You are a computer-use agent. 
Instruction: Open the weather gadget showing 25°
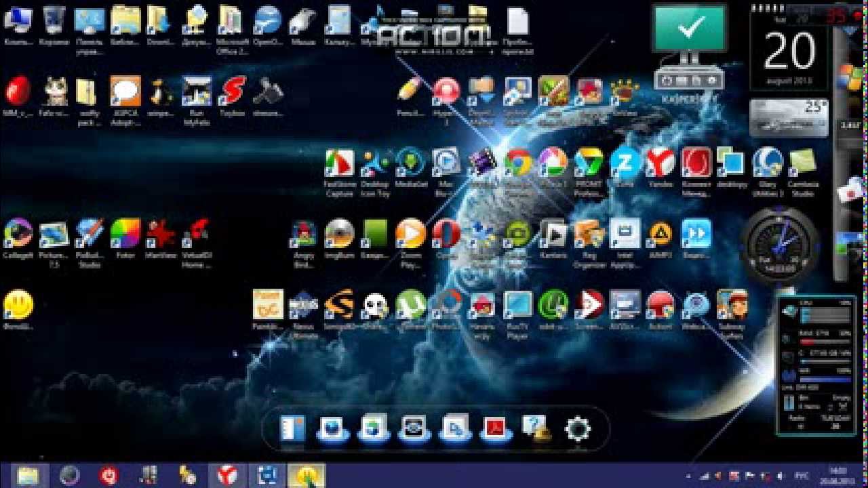coord(789,118)
